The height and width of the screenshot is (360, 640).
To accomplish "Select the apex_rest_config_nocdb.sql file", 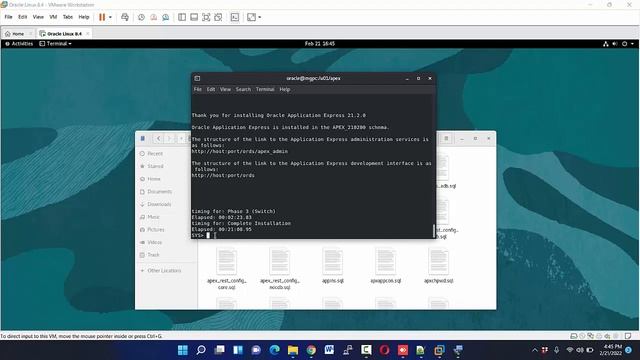I will coord(280,268).
